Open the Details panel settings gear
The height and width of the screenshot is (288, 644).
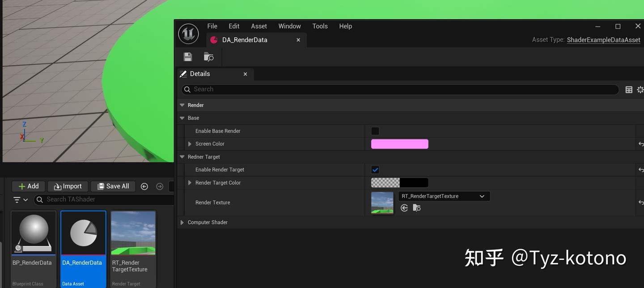coord(640,89)
